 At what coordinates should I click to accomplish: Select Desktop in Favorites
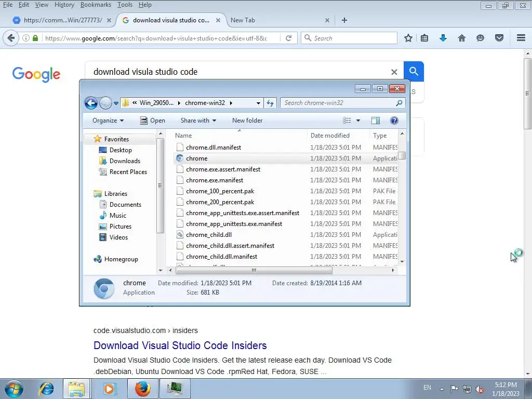121,150
